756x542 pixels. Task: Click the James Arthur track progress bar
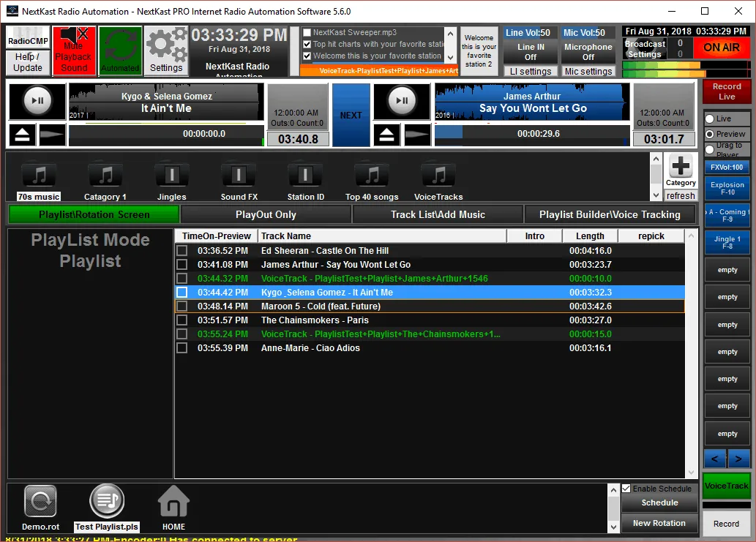click(532, 134)
